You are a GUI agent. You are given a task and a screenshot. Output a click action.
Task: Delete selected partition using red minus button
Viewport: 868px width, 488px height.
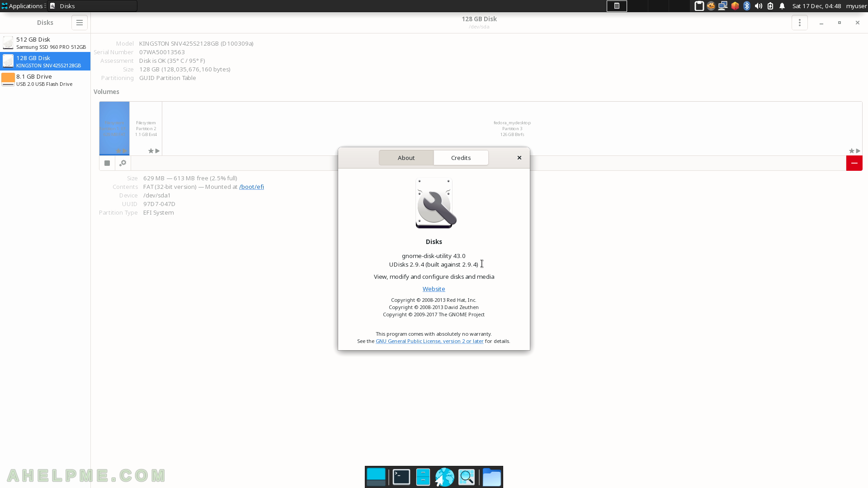(854, 163)
